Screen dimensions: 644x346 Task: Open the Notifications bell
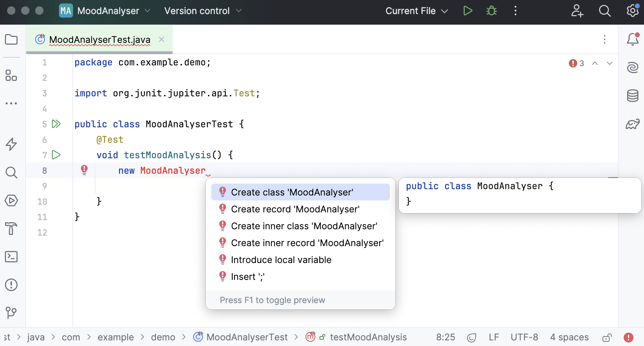(633, 39)
